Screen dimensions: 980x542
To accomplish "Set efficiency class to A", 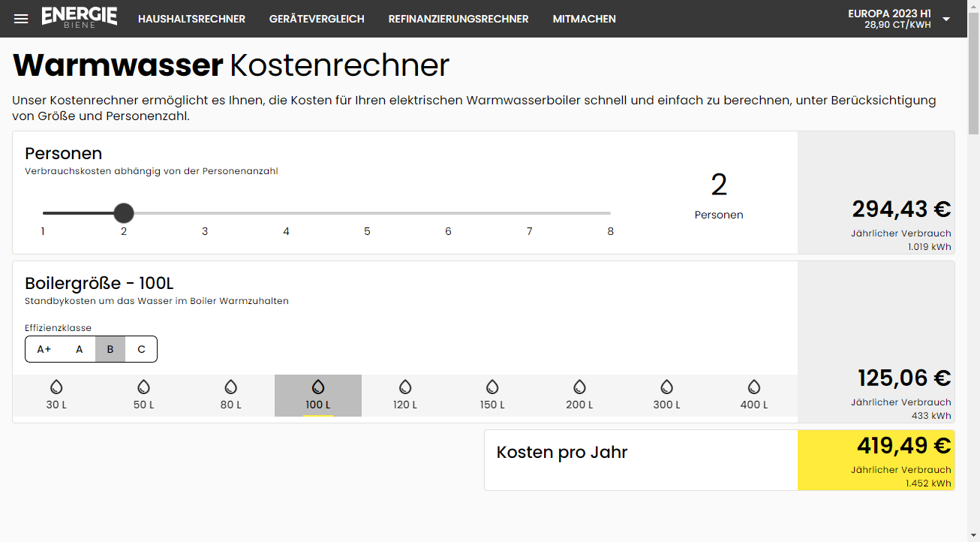I will click(80, 349).
